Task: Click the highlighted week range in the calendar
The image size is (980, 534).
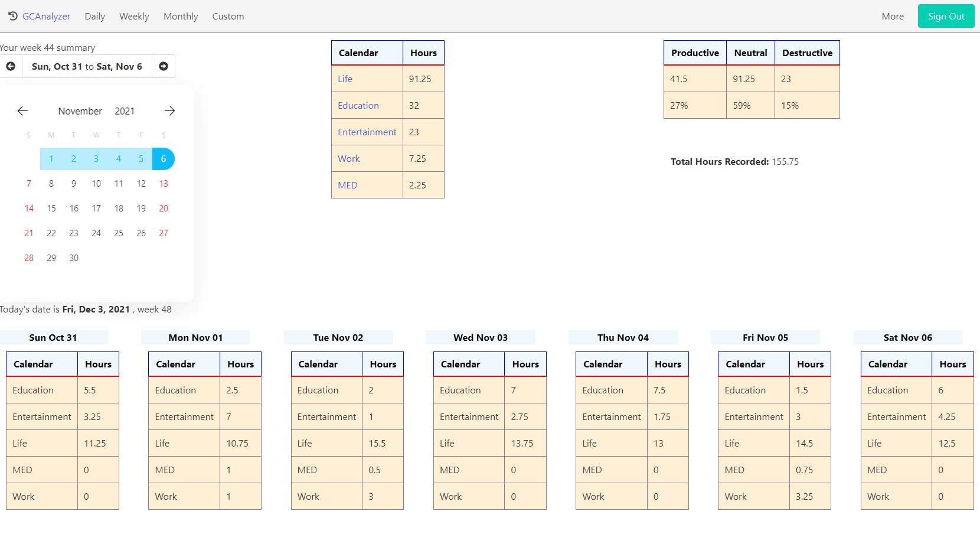Action: [96, 158]
